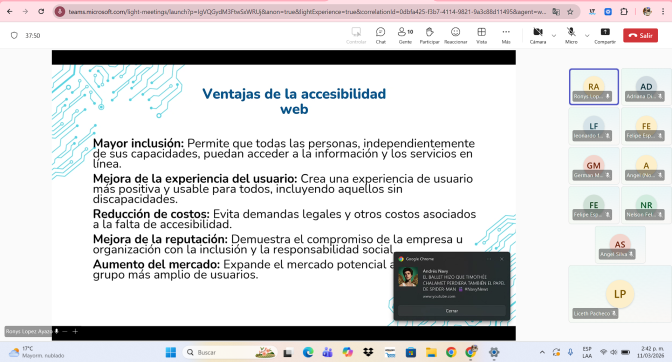Click the taskbar Buscar search box
The width and height of the screenshot is (672, 362).
(230, 352)
